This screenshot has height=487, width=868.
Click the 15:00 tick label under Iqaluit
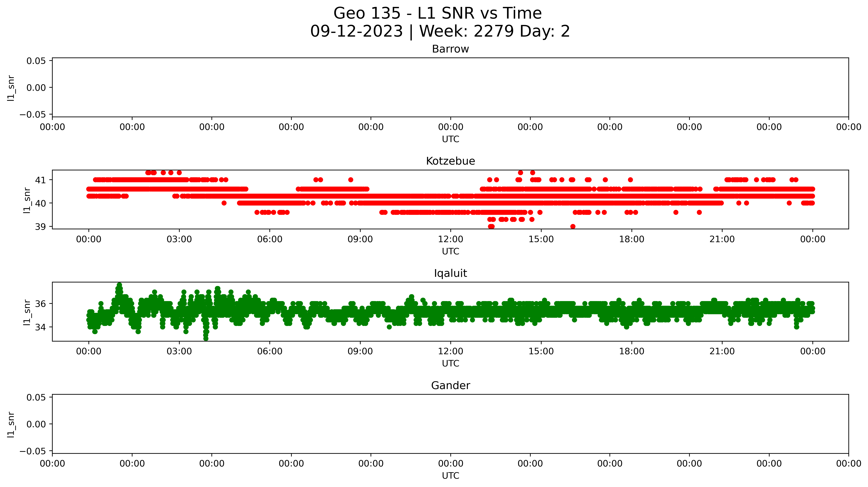[x=541, y=351]
